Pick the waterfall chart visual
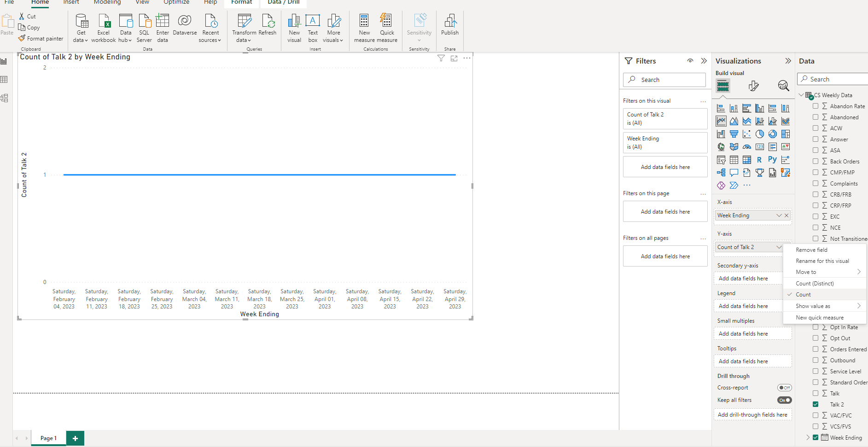The image size is (868, 447). (x=721, y=134)
